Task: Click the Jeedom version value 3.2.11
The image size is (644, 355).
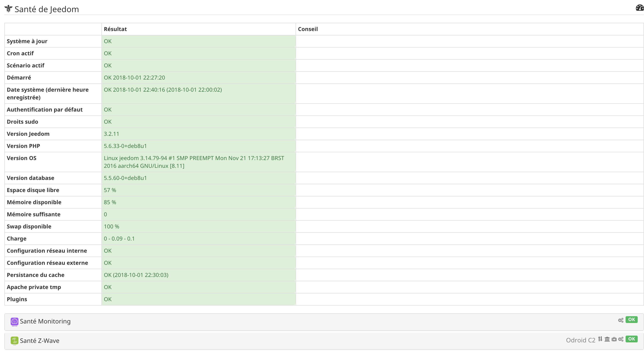Action: tap(112, 134)
